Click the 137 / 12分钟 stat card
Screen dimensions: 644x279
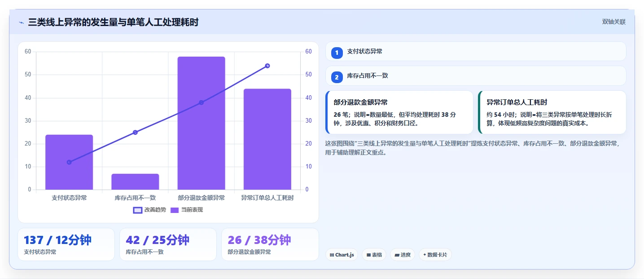[66, 244]
